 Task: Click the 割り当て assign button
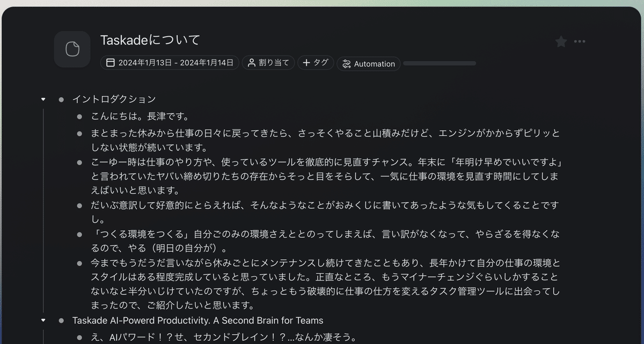point(268,63)
